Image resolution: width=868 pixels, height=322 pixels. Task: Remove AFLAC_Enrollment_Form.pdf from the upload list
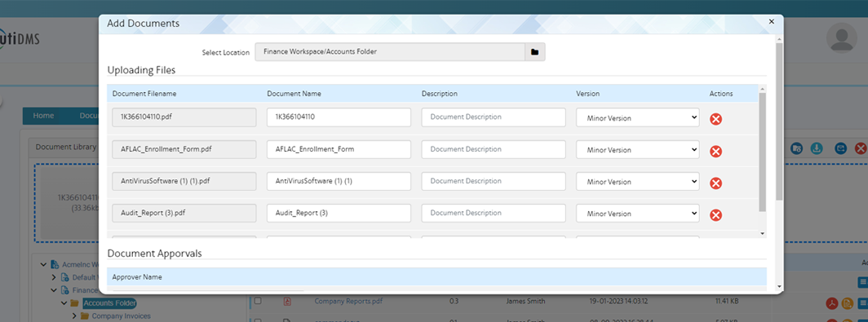pos(715,151)
